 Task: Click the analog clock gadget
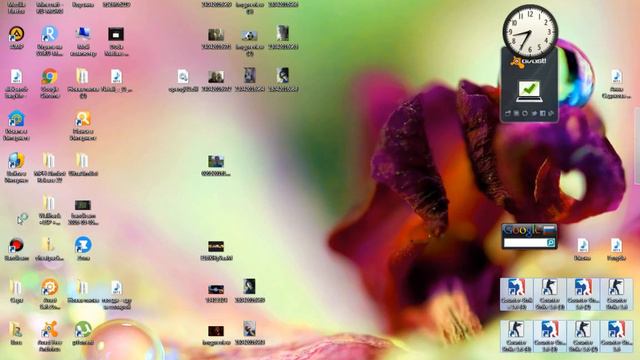[x=530, y=32]
